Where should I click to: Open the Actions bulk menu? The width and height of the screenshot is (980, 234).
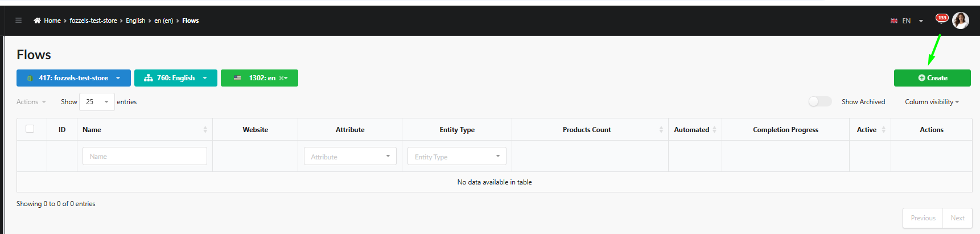pos(31,102)
